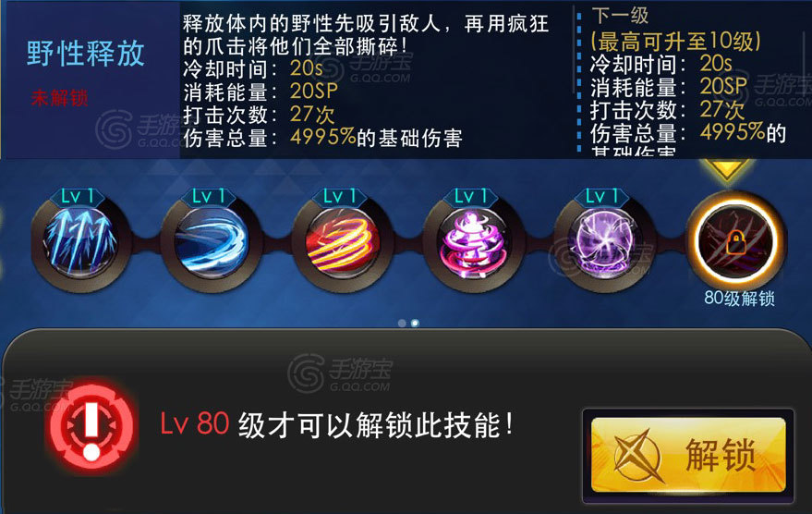Select the blue swirling wave skill icon

[211, 242]
